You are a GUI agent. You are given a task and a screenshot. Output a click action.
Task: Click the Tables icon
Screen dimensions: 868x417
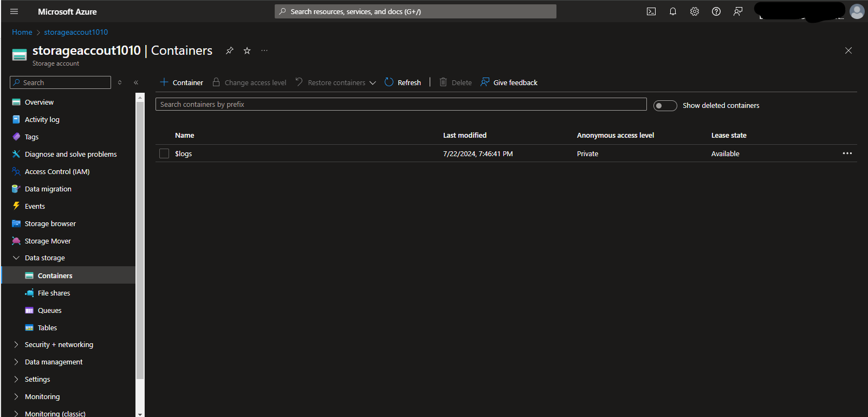[29, 328]
